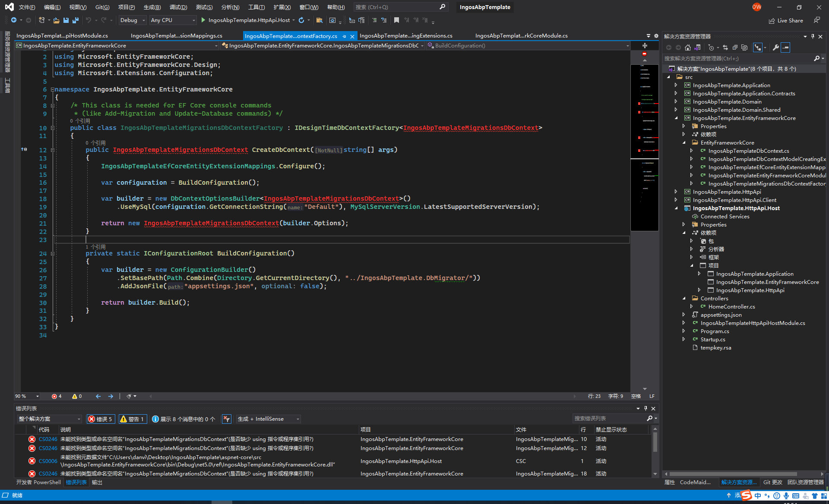Screen dimensions: 829x504
Task: Go to previous issue with the left arrow
Action: coord(98,396)
